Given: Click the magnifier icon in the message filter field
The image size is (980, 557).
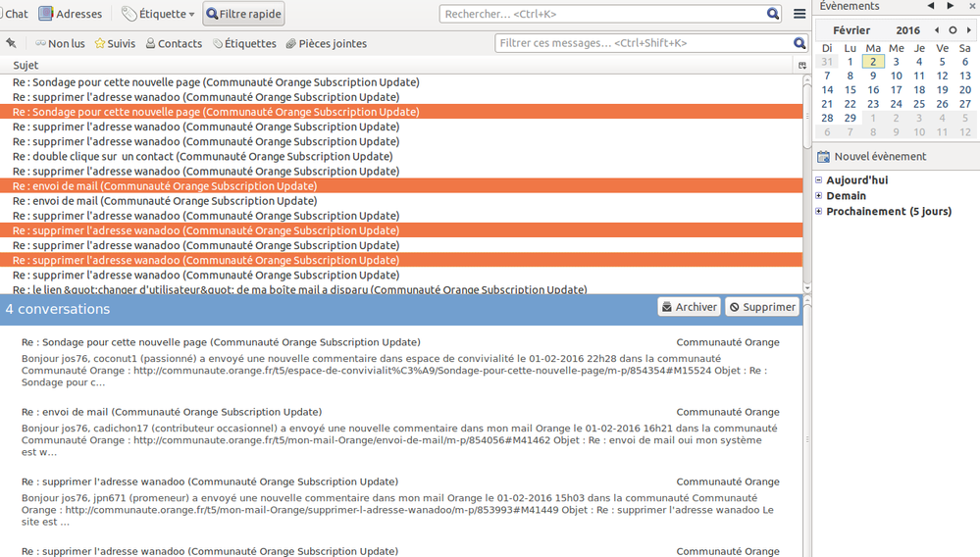Looking at the screenshot, I should pos(799,43).
